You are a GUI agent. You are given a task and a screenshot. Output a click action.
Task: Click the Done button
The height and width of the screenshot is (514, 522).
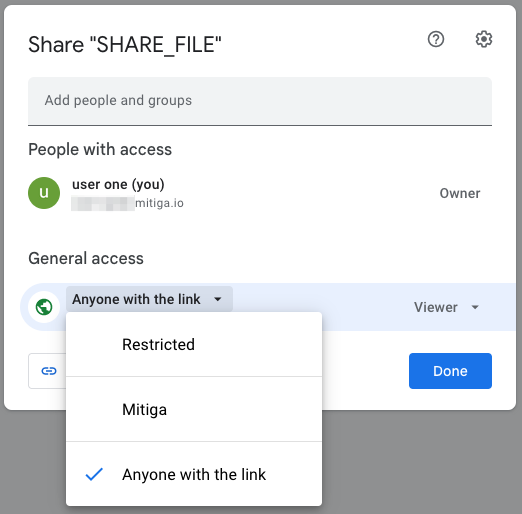450,371
